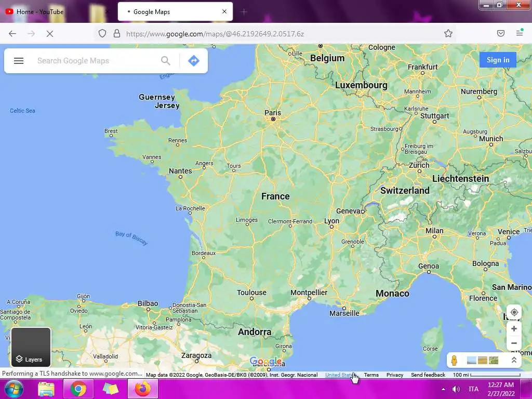Screen dimensions: 532x399
Task: Click the Firefox taskbar icon
Action: [x=143, y=389]
